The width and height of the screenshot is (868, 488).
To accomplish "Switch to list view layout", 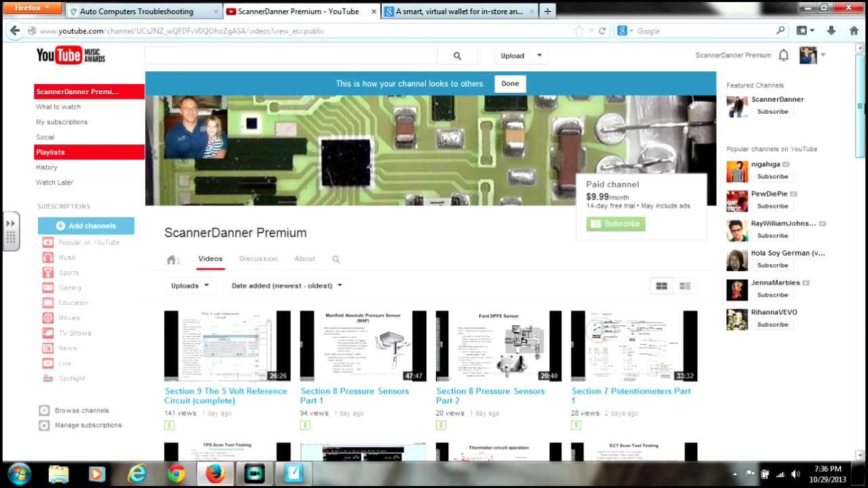I will coord(685,286).
